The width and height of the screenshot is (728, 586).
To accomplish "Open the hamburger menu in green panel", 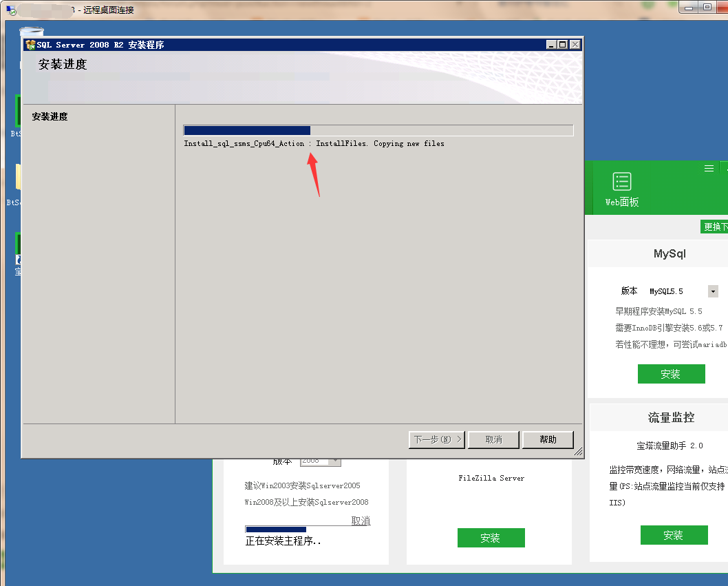I will pos(709,168).
